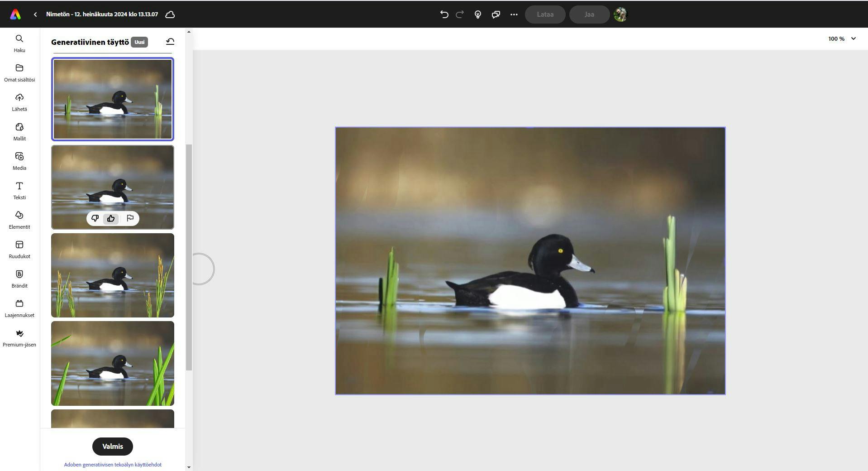Toggle thumbs up on second result
Screen dimensions: 868x471
click(x=111, y=219)
